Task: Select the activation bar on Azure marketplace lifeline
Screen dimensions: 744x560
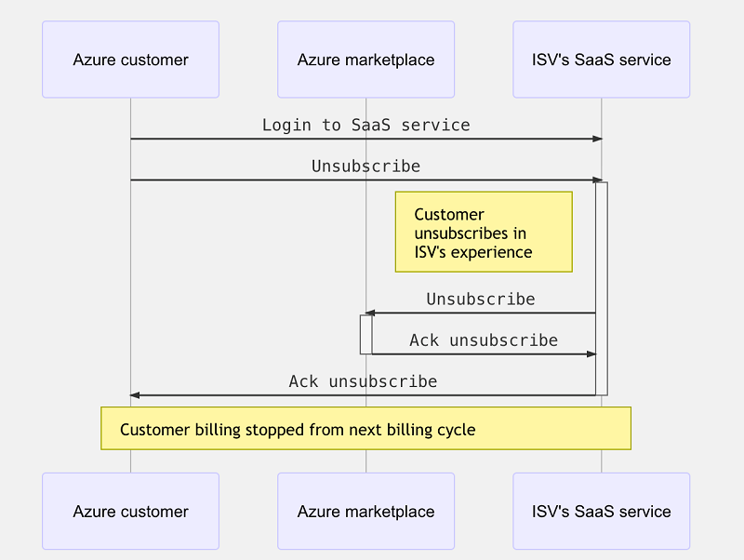Action: pos(365,333)
